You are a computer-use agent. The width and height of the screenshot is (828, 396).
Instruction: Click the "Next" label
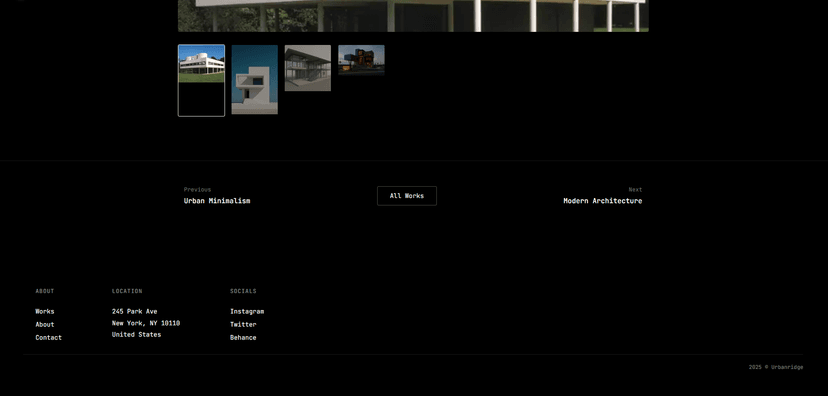pos(635,190)
